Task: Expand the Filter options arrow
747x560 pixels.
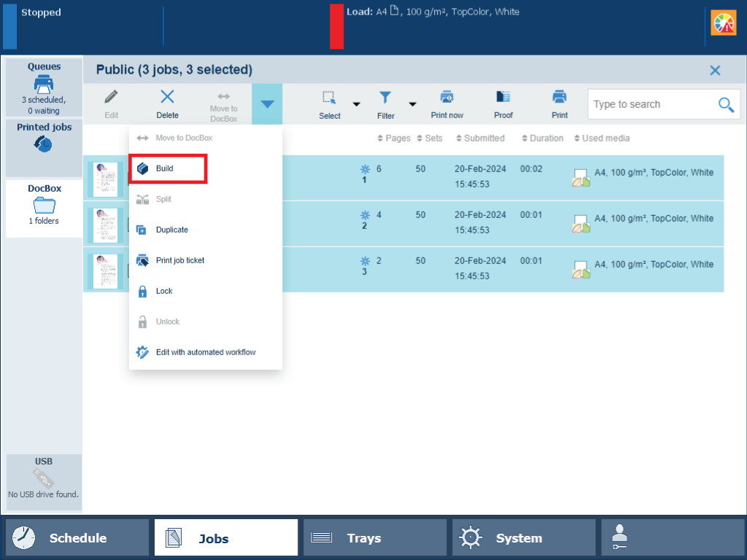Action: (412, 104)
